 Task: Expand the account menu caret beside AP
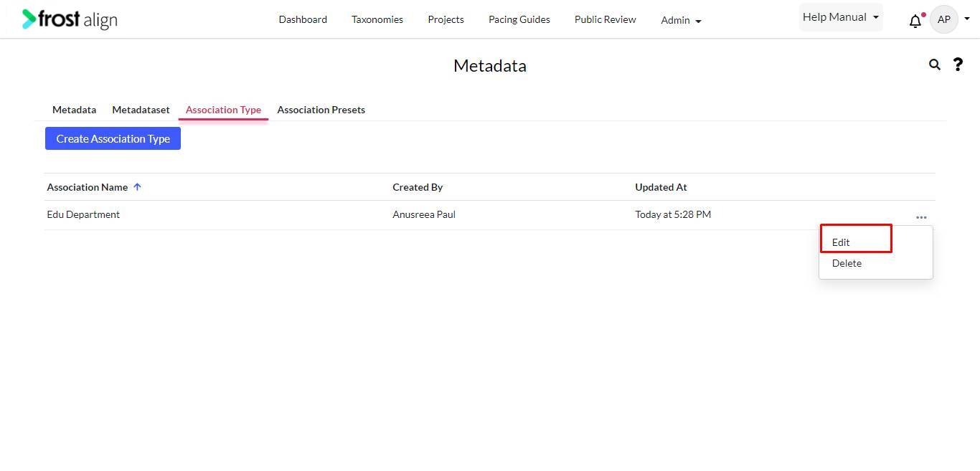point(967,20)
